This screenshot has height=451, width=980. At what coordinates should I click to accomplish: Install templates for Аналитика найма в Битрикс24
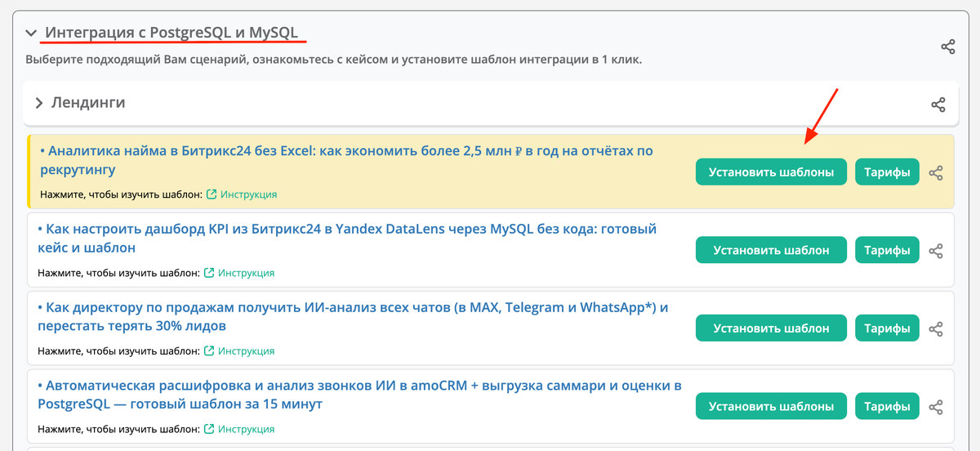(x=771, y=172)
